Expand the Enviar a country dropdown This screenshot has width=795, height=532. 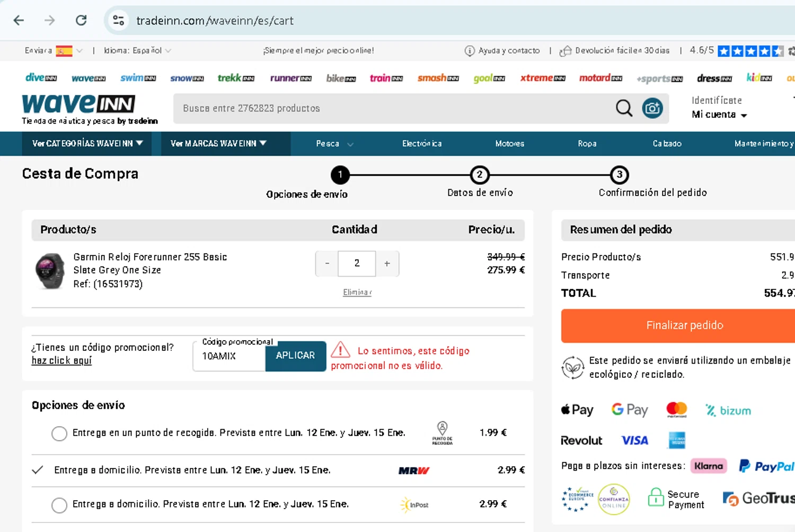79,51
